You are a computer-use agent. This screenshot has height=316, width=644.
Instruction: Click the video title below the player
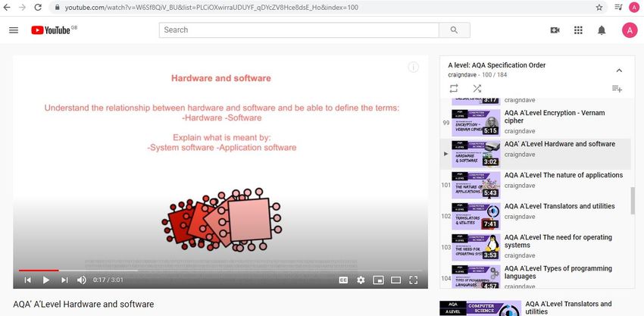[83, 305]
